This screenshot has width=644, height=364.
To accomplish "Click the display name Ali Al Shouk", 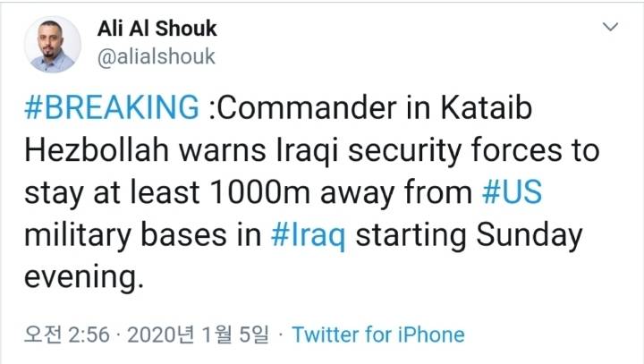I will (x=157, y=28).
